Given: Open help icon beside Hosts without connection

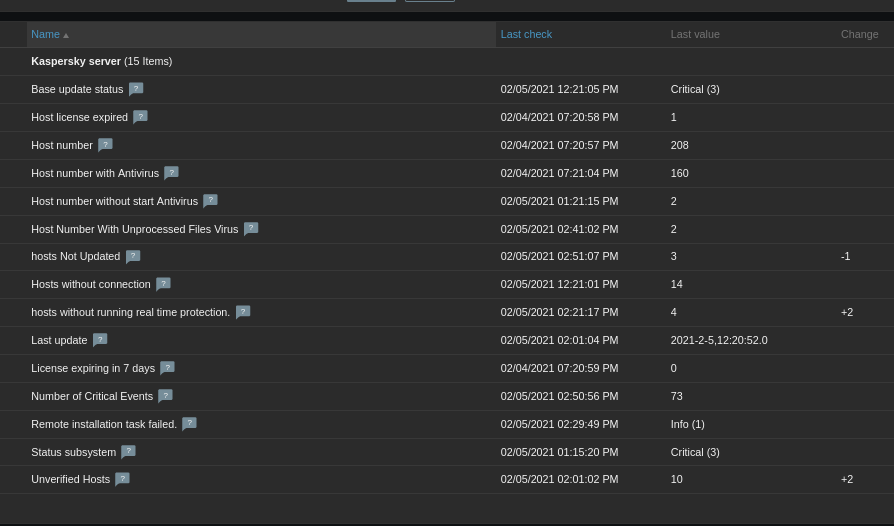Looking at the screenshot, I should click(163, 284).
